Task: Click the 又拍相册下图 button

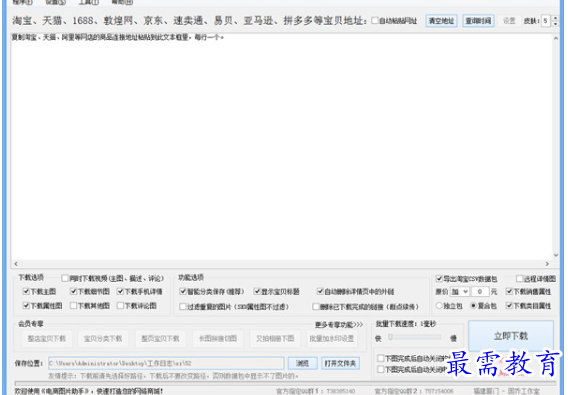Action: click(275, 339)
